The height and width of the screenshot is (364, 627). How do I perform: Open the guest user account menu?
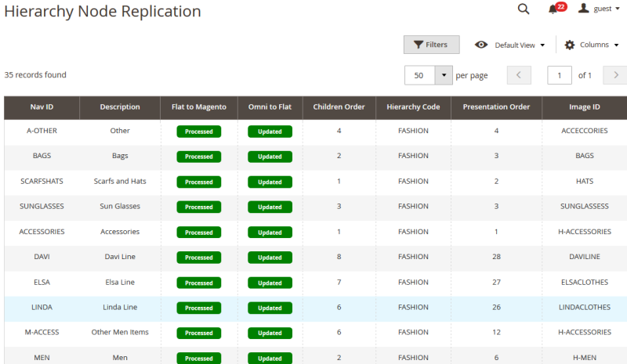pyautogui.click(x=599, y=9)
